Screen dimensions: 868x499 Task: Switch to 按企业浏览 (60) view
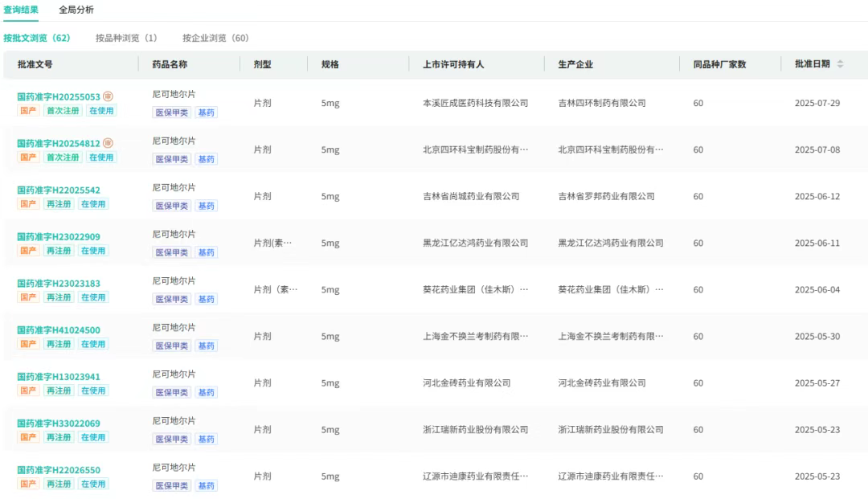tap(215, 38)
